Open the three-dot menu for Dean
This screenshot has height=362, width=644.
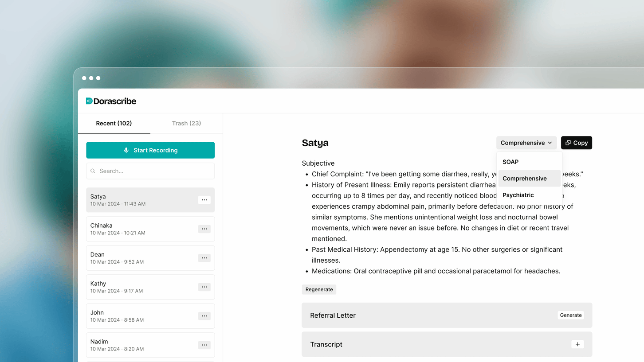(x=204, y=258)
